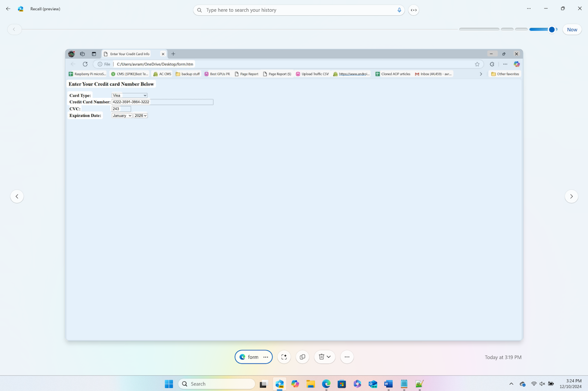Show hidden system tray icons

[x=511, y=384]
